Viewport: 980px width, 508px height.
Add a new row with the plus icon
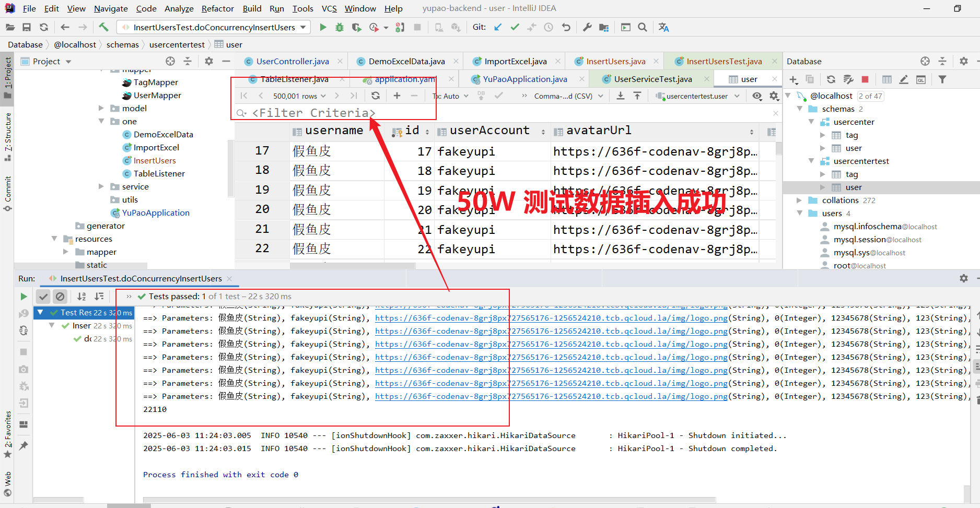(397, 96)
